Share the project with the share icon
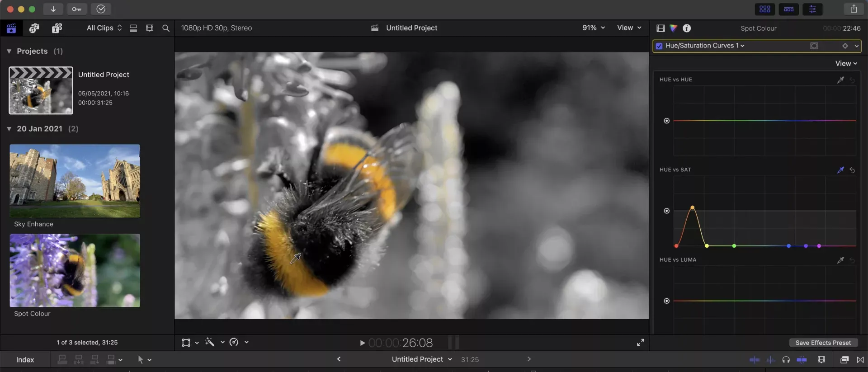Viewport: 868px width, 372px height. (854, 9)
